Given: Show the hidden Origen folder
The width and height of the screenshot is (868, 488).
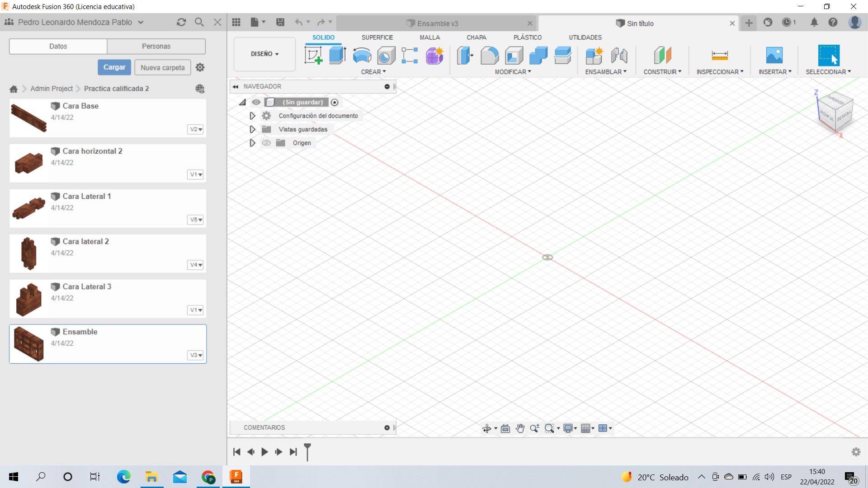Looking at the screenshot, I should point(266,143).
